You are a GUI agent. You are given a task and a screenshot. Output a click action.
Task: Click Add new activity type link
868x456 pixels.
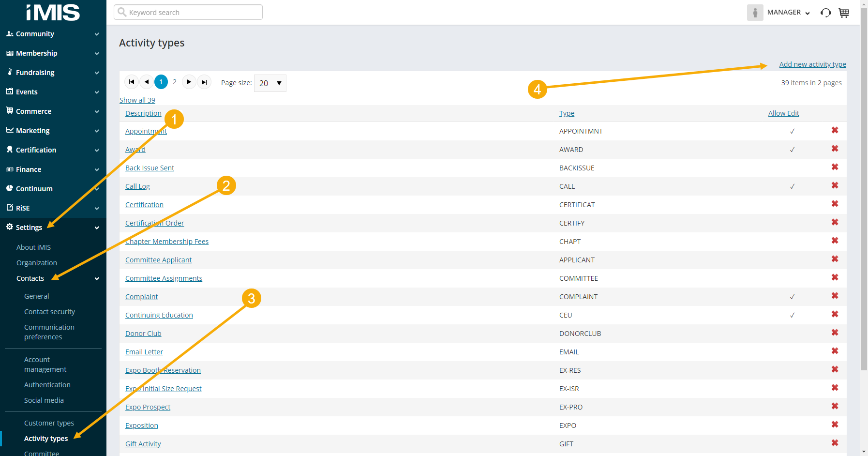pyautogui.click(x=812, y=64)
